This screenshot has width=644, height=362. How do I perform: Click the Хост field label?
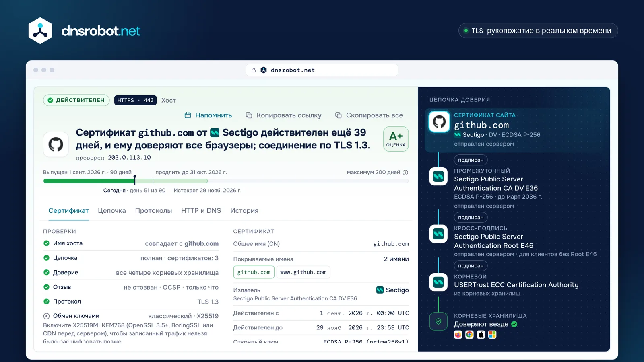coord(169,101)
